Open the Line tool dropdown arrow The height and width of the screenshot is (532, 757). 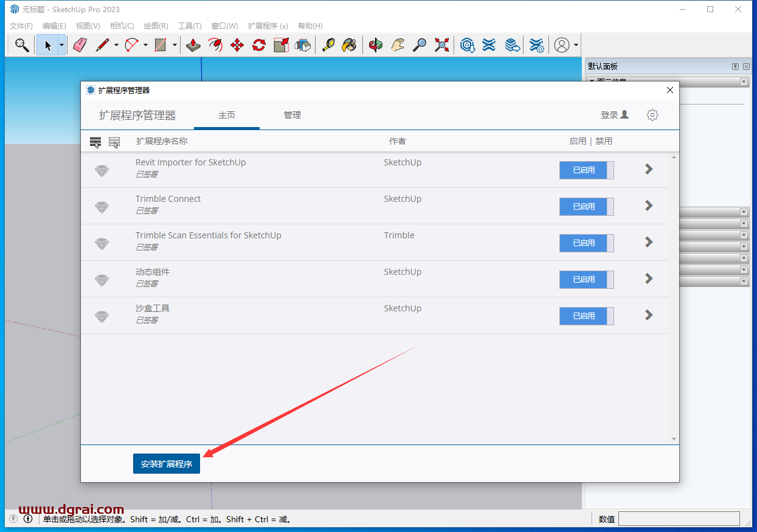coord(116,45)
